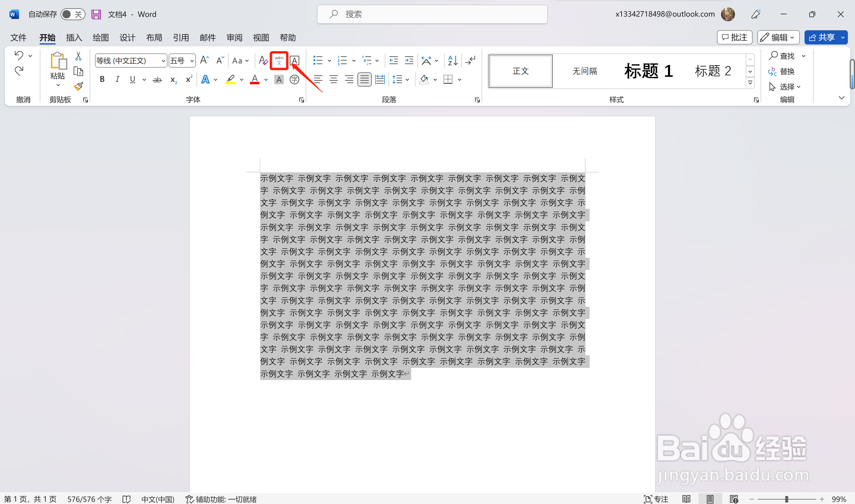
Task: Click the Save disk icon in title bar
Action: (x=96, y=14)
